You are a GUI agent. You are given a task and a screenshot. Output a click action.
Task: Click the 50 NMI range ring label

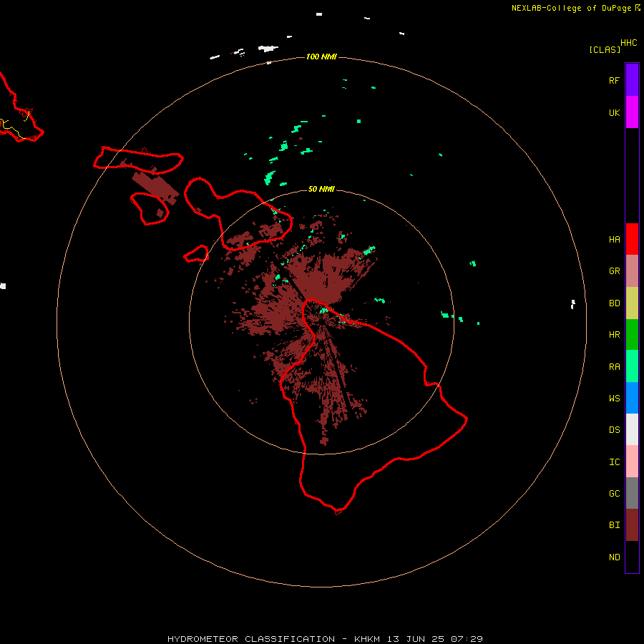pos(321,189)
